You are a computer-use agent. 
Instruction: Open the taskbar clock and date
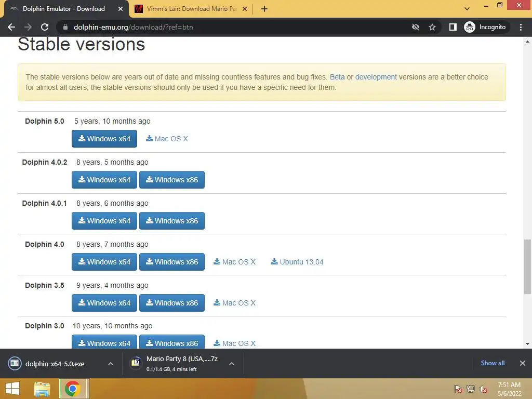tap(509, 389)
